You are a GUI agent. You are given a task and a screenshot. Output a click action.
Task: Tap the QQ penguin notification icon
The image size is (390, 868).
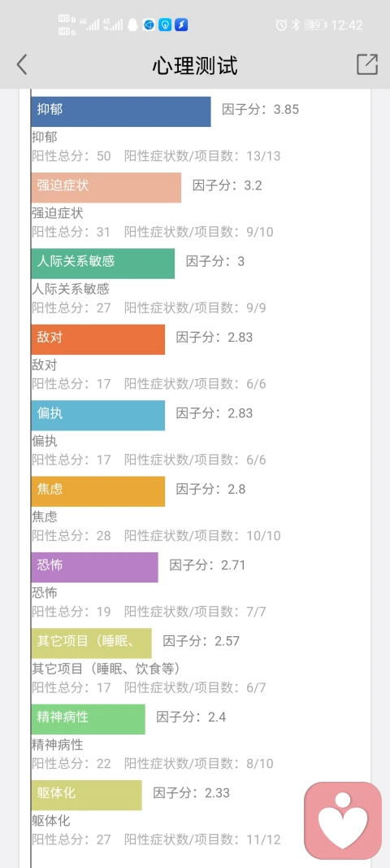(x=132, y=25)
